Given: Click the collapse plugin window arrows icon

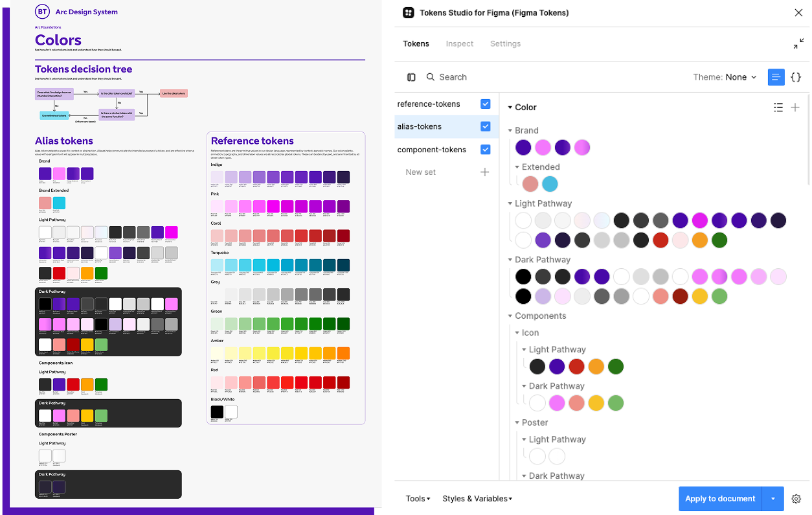Looking at the screenshot, I should pyautogui.click(x=798, y=44).
